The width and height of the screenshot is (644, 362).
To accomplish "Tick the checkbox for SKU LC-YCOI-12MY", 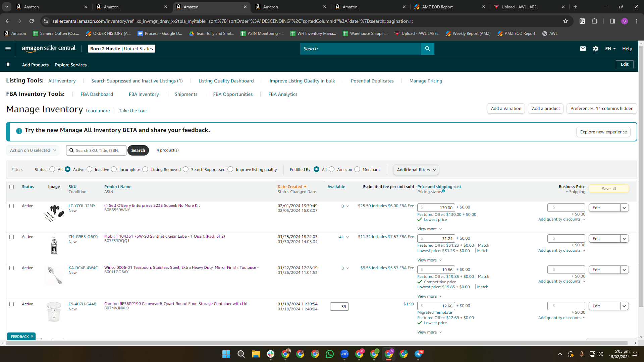I will coord(12,206).
